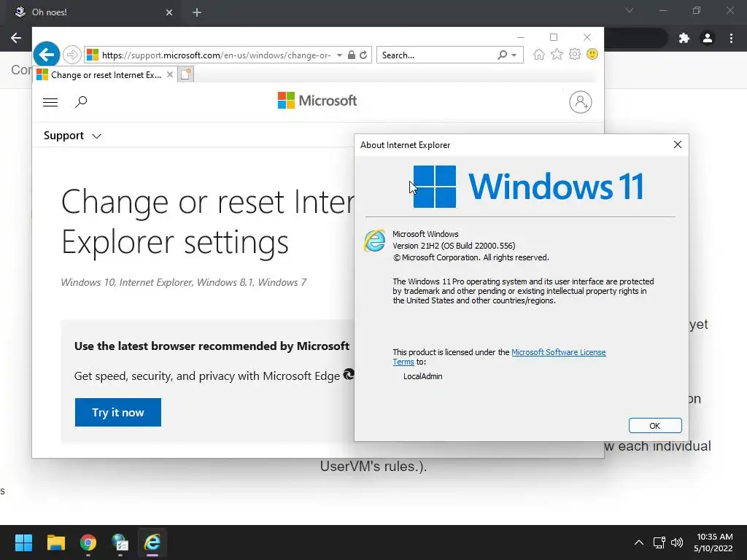Click OK in About Internet Explorer

point(655,426)
